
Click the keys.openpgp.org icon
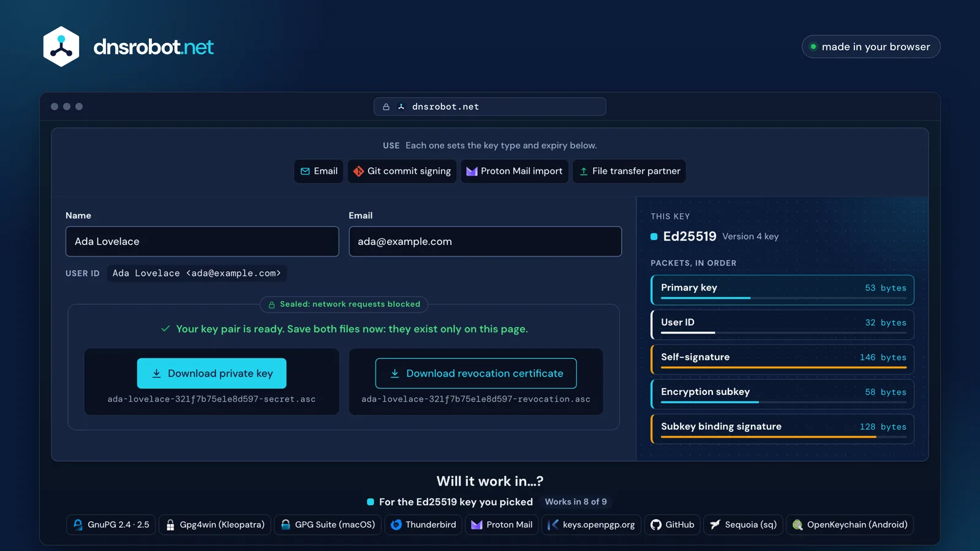[x=552, y=525]
